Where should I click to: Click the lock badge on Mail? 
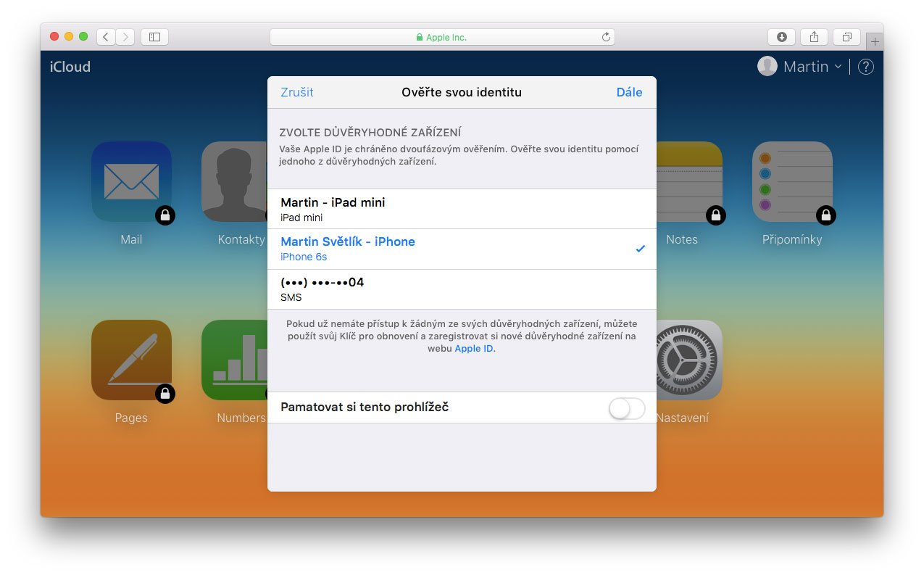pyautogui.click(x=165, y=215)
